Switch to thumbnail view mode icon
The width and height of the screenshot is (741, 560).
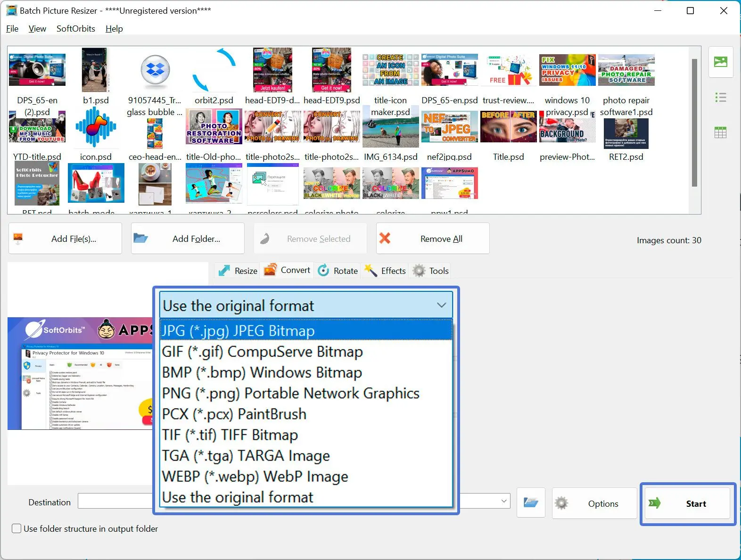(x=720, y=62)
